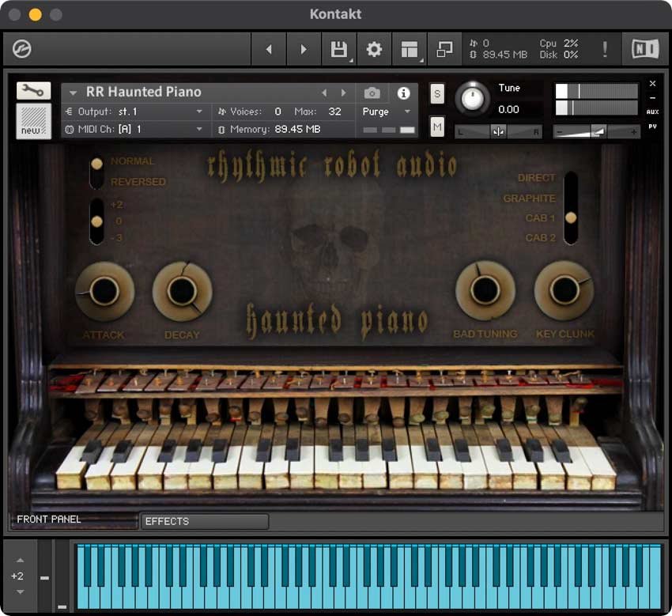The width and height of the screenshot is (672, 616).
Task: Click the ATTACK knob
Action: pos(104,292)
